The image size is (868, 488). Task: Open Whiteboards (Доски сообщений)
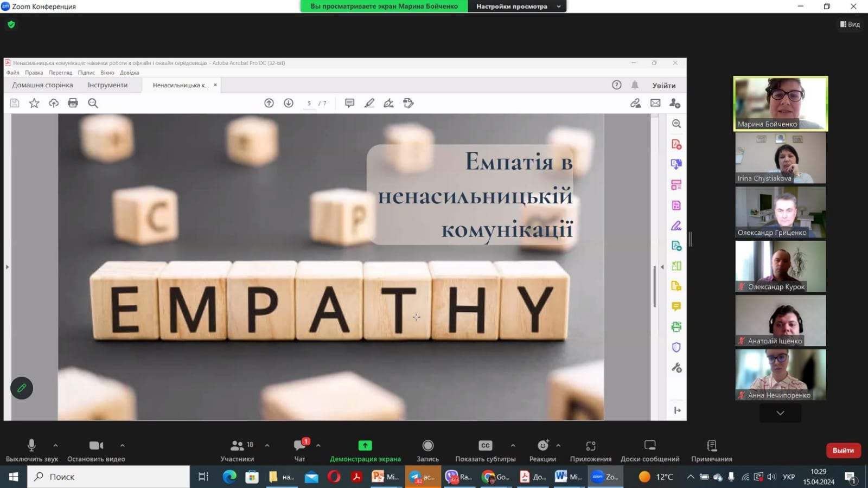[x=649, y=446]
